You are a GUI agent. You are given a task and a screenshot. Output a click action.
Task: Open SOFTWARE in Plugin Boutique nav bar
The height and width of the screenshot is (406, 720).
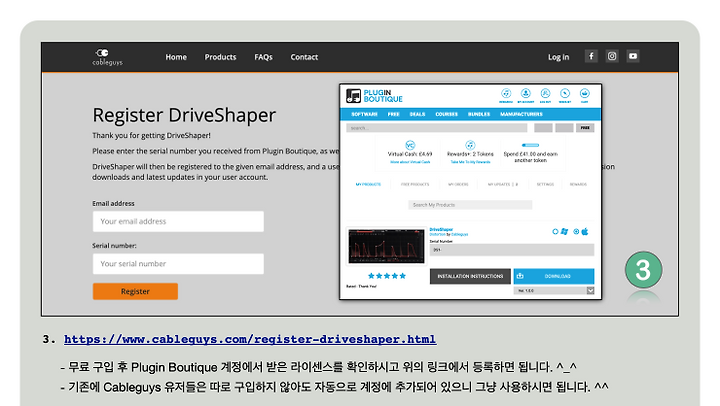(364, 114)
